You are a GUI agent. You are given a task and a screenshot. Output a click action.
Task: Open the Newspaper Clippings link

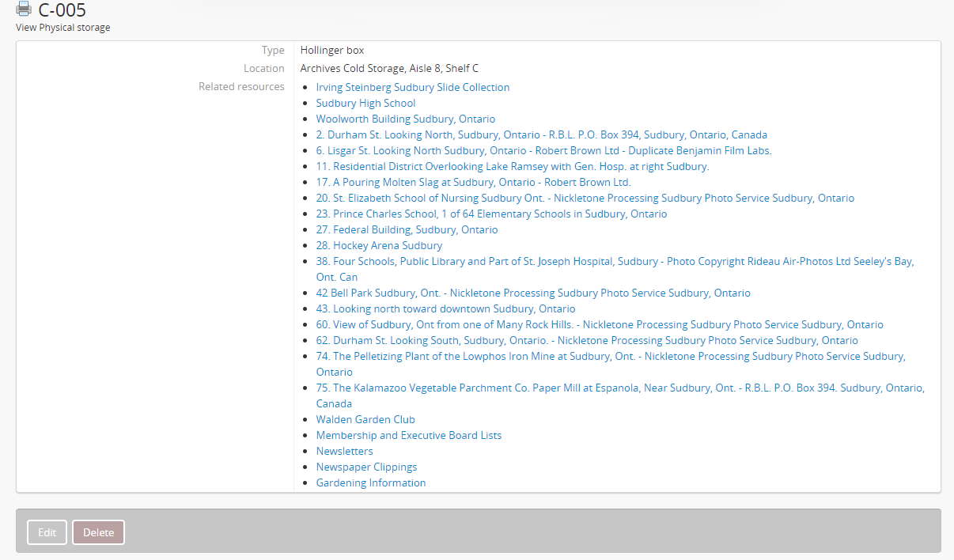tap(366, 467)
